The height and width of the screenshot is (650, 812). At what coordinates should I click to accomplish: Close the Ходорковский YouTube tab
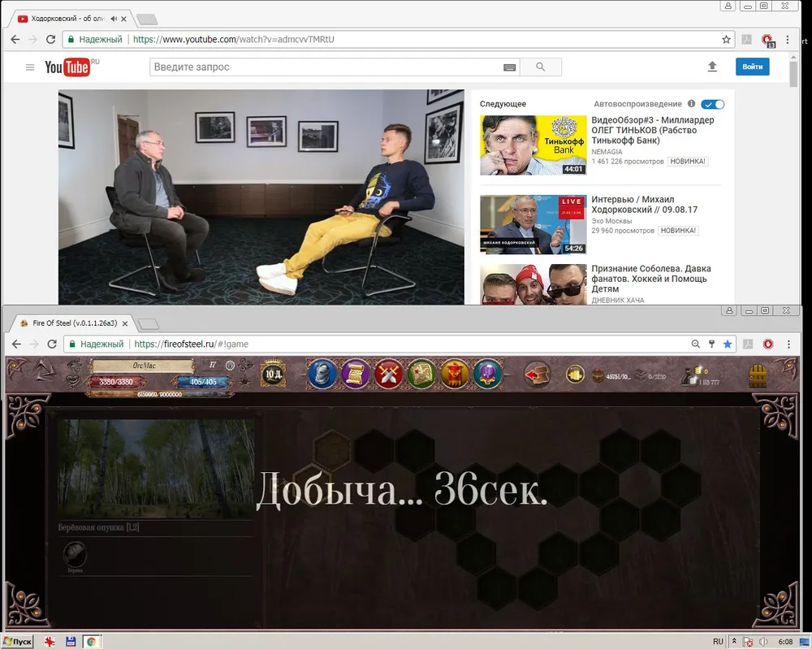(x=123, y=19)
